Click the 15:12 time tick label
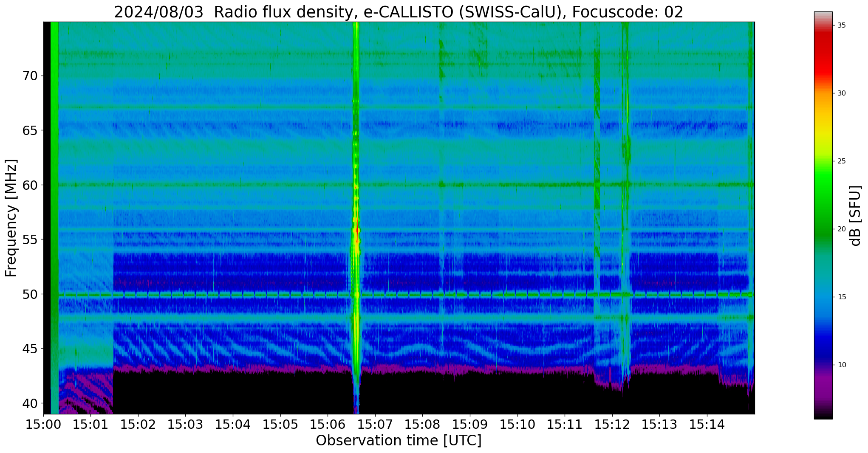Viewport: 868px width, 453px height. click(x=612, y=425)
